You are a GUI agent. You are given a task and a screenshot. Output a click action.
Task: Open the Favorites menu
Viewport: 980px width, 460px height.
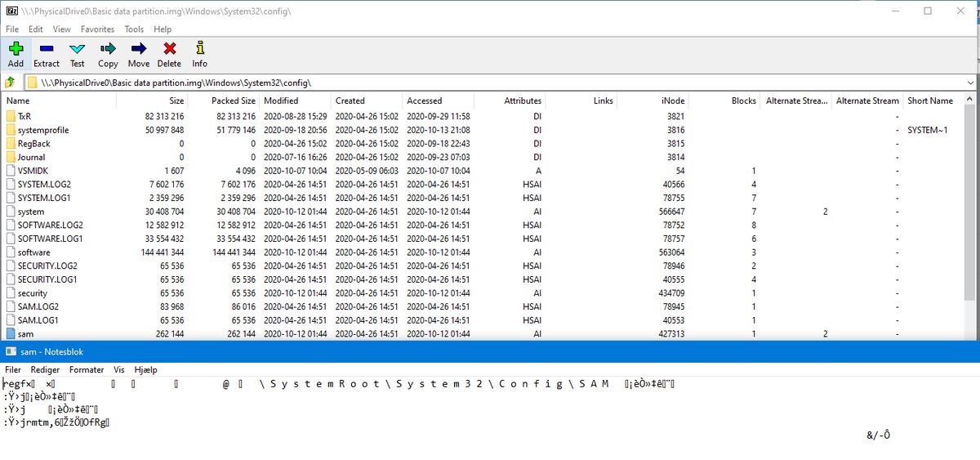(x=98, y=29)
